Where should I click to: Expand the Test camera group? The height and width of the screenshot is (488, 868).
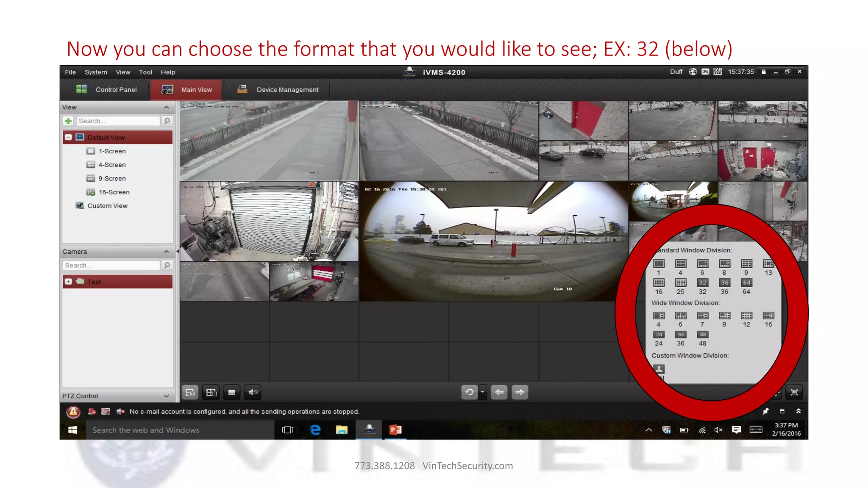click(68, 282)
